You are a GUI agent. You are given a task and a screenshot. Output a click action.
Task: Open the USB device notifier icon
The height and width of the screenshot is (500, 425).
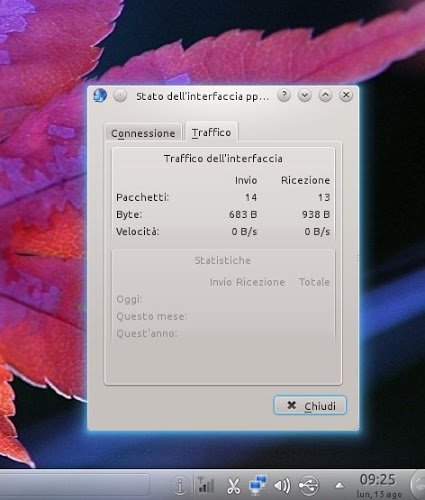click(x=309, y=485)
